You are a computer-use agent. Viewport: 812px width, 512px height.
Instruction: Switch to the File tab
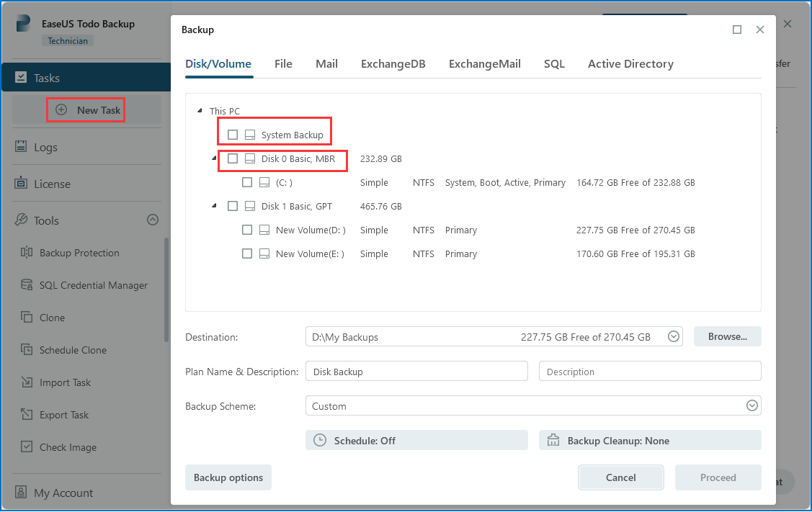click(x=283, y=64)
